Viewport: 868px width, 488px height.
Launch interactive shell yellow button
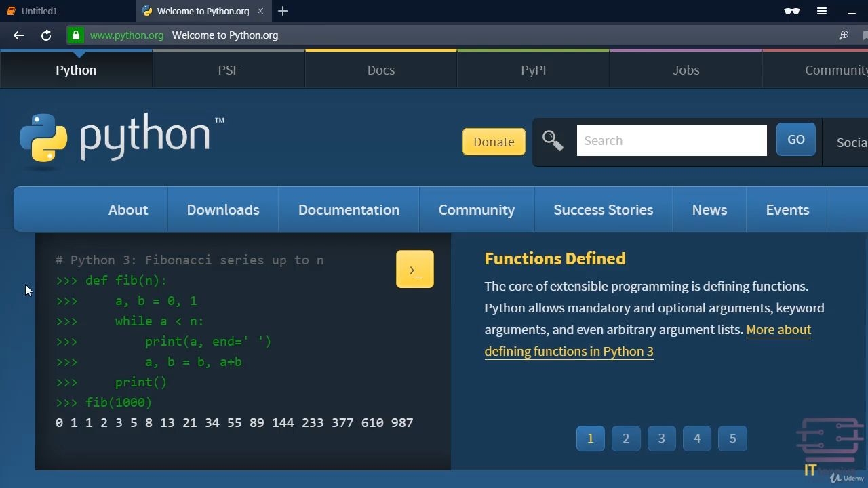(415, 270)
